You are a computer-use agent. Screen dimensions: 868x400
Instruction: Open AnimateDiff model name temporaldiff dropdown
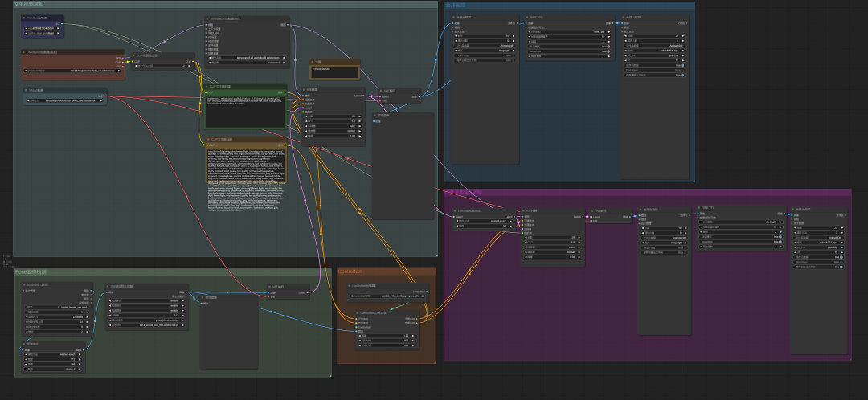pyautogui.click(x=247, y=58)
